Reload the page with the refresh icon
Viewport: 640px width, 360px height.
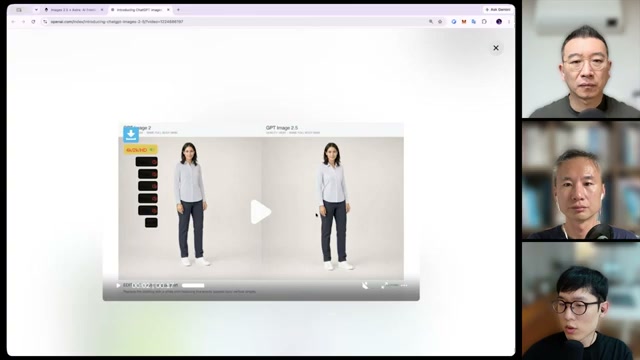coord(33,22)
